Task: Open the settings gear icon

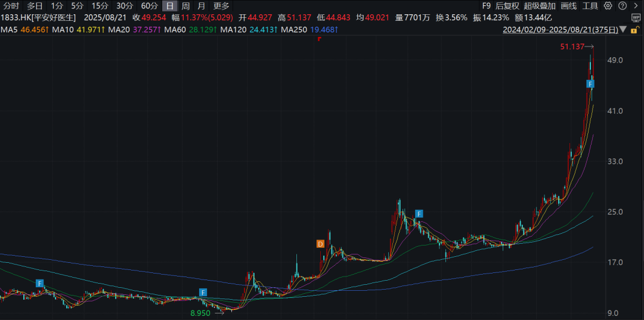Action: click(x=608, y=6)
